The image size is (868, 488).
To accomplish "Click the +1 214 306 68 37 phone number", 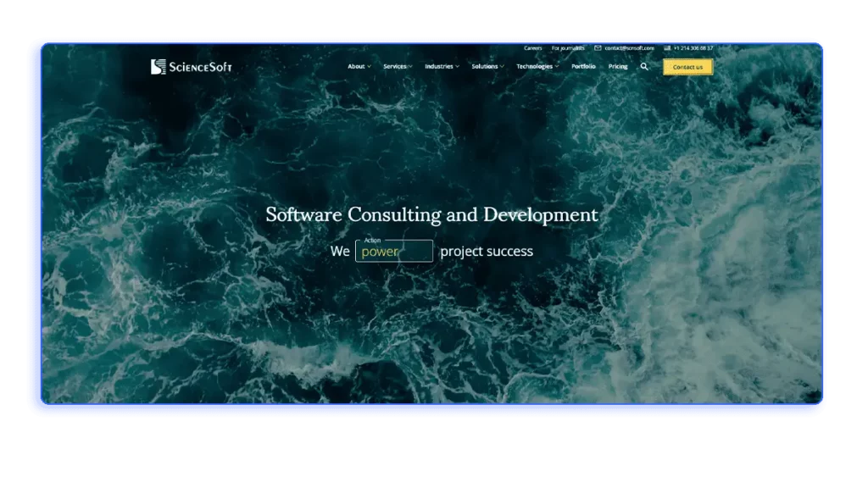I will click(x=693, y=48).
